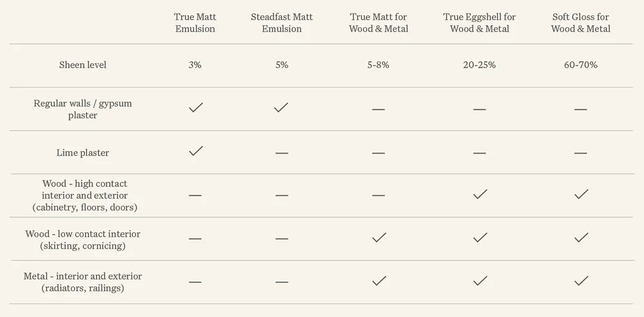Select the Steadfast Matt Emulsion column header
The width and height of the screenshot is (644, 317).
point(282,23)
